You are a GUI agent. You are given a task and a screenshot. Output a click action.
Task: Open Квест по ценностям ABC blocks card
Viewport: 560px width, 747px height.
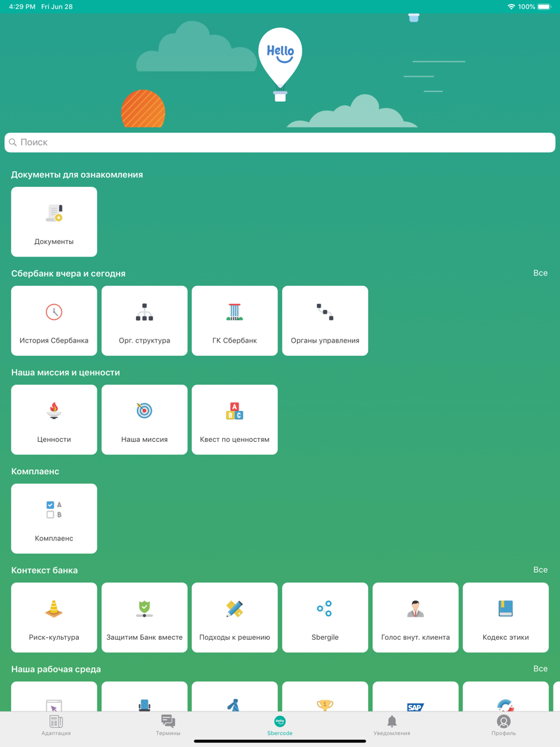[x=235, y=420]
